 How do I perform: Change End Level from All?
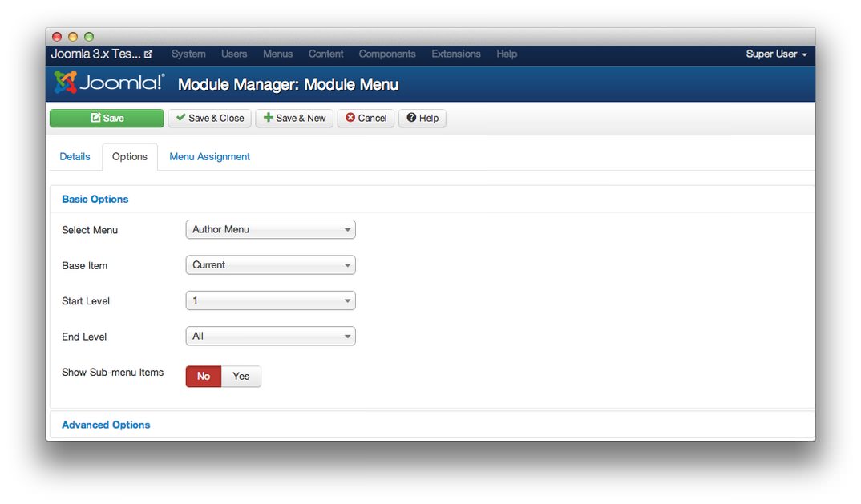point(270,336)
